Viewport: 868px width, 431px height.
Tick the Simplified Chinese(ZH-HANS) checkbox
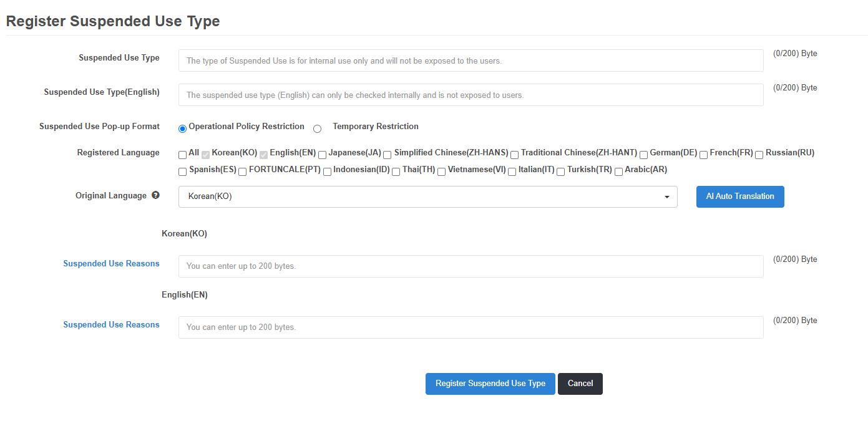pos(388,155)
